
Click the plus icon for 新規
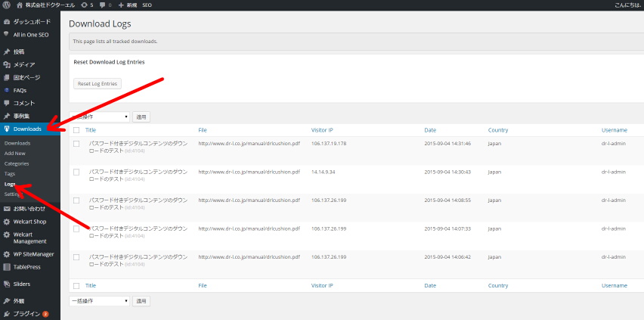click(x=121, y=5)
